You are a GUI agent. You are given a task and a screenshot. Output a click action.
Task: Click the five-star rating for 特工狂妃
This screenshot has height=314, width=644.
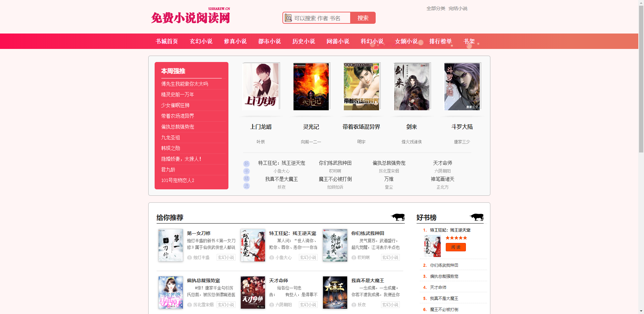pyautogui.click(x=456, y=238)
